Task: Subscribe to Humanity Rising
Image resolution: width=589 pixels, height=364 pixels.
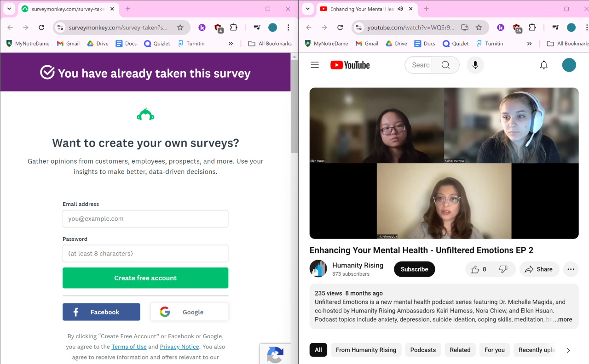Action: pos(415,269)
